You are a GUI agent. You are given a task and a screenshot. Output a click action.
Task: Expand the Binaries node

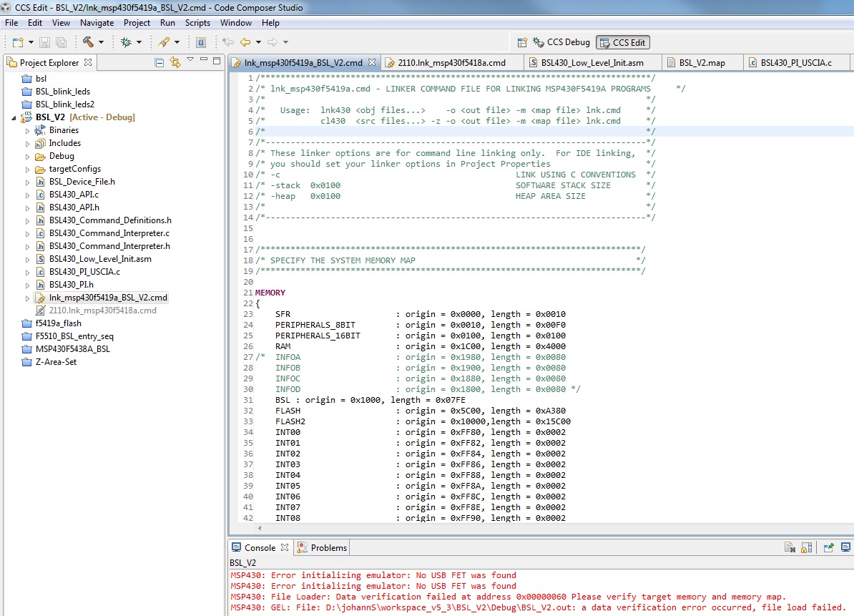27,131
